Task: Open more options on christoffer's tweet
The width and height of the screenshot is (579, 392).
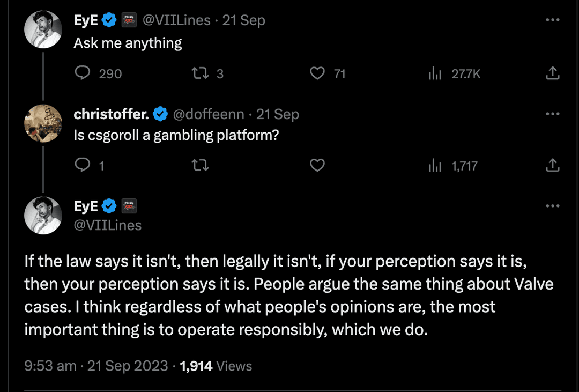Action: 552,114
